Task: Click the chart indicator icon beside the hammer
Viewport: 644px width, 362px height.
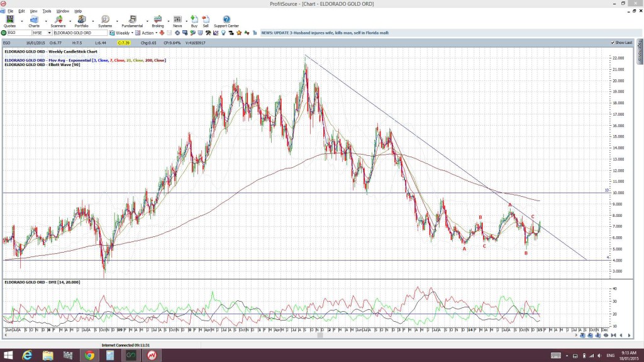Action: point(216,33)
